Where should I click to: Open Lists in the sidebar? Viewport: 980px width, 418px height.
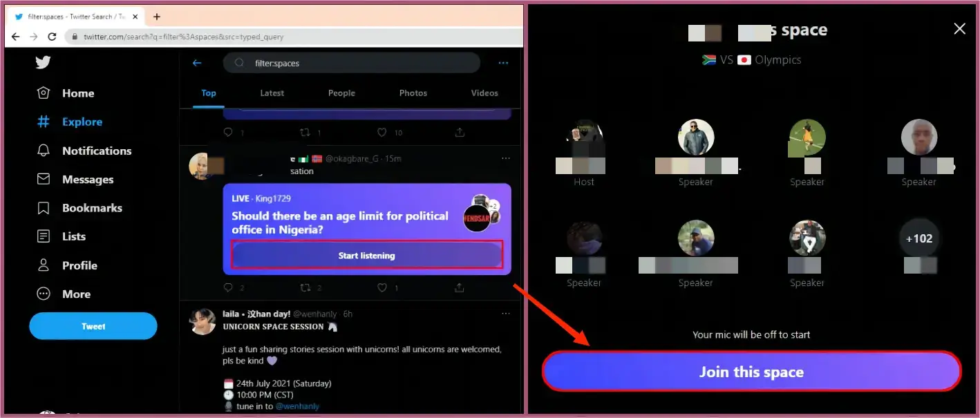click(x=73, y=236)
